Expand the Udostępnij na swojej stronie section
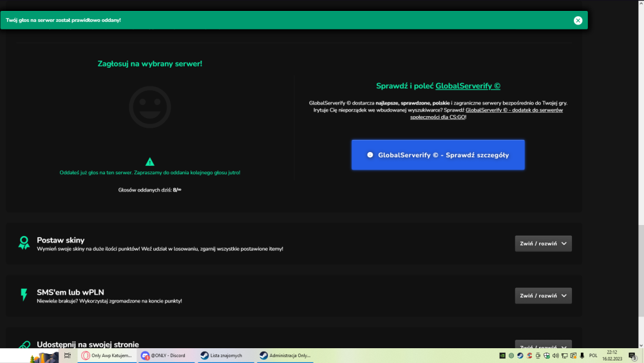644x363 pixels. coord(543,345)
